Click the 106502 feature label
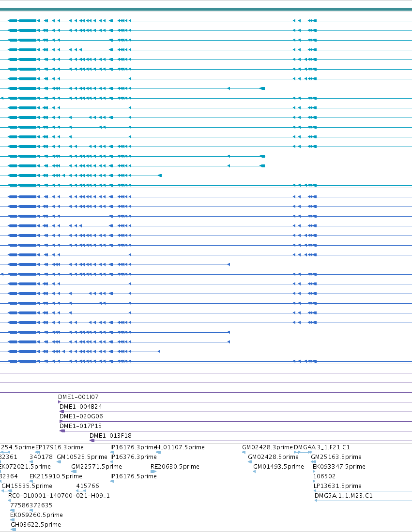The height and width of the screenshot is (532, 412). (324, 476)
